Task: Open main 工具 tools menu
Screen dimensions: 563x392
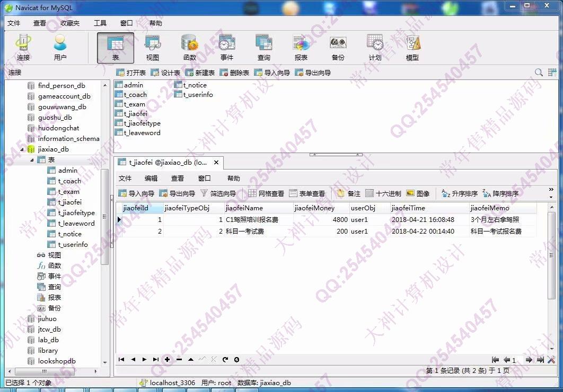Action: pyautogui.click(x=100, y=23)
